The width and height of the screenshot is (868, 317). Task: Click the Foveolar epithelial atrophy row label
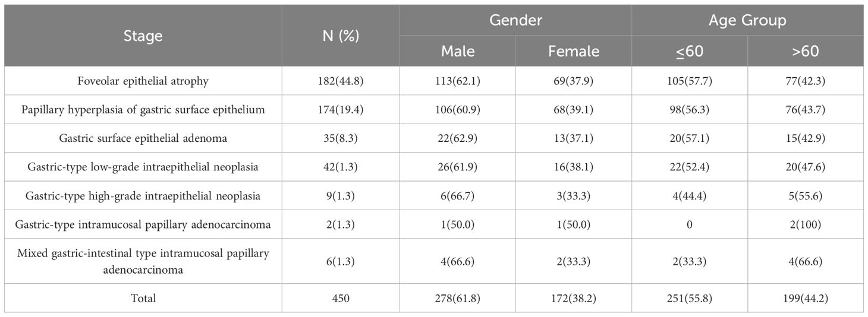pyautogui.click(x=143, y=81)
